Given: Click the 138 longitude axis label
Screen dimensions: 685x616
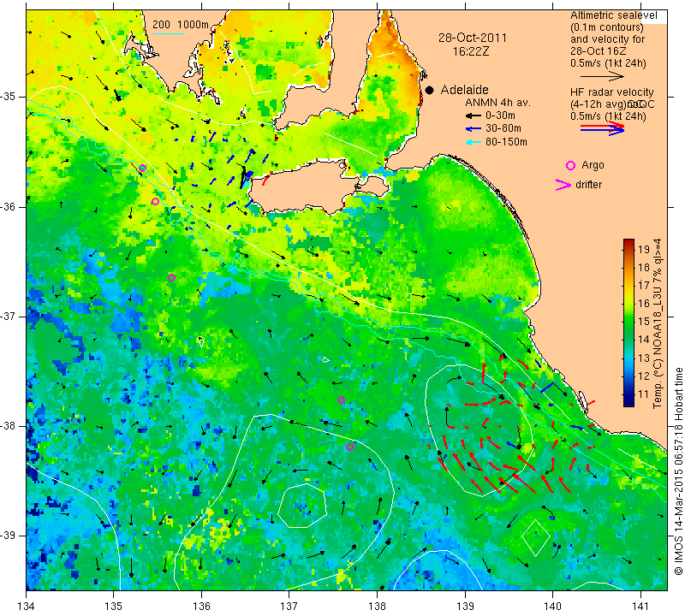Looking at the screenshot, I should point(377,607).
